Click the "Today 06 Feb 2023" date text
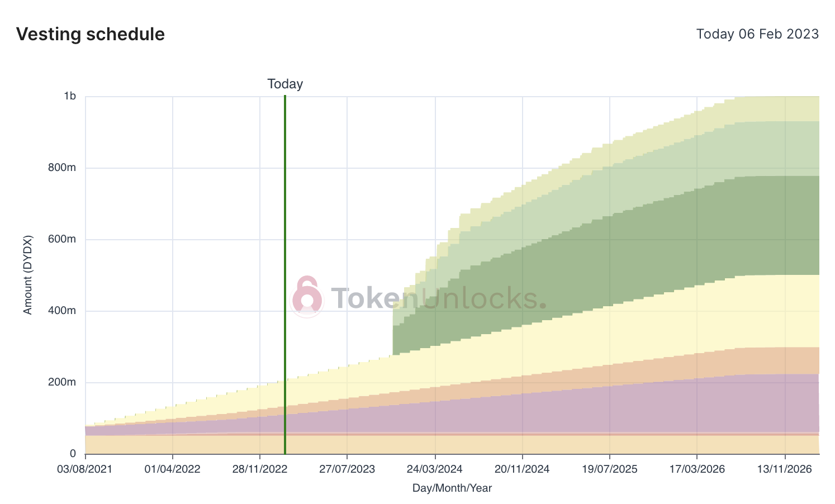835x504 pixels. pos(757,34)
